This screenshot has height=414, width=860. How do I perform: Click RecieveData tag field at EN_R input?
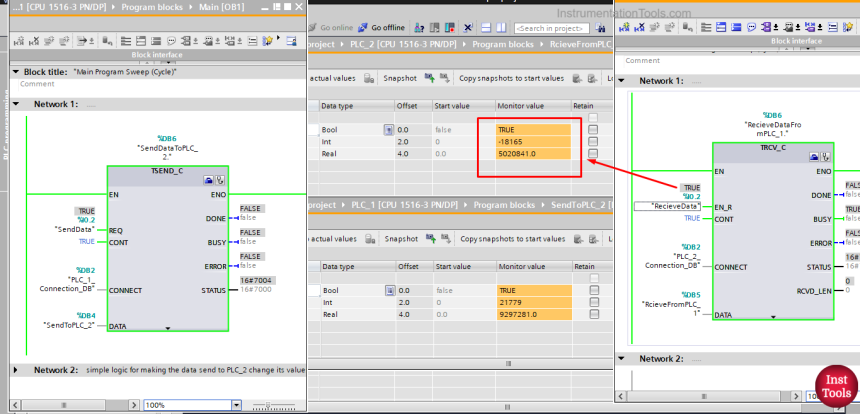coord(667,207)
